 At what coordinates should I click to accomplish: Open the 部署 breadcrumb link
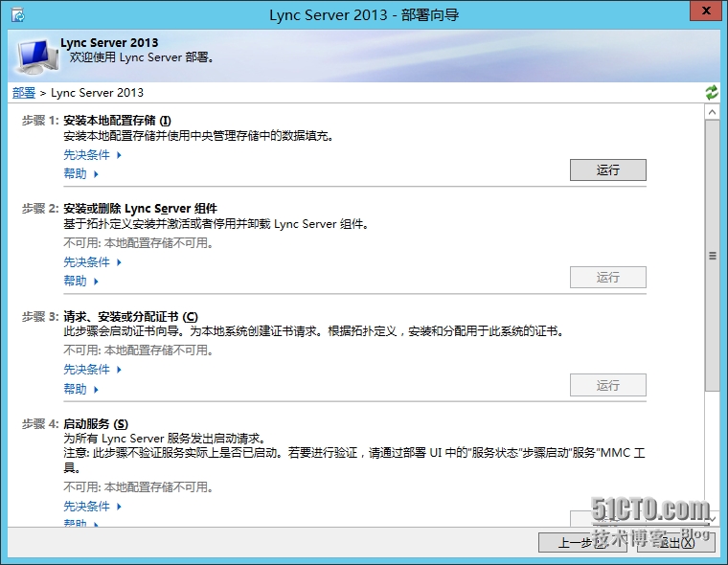24,93
